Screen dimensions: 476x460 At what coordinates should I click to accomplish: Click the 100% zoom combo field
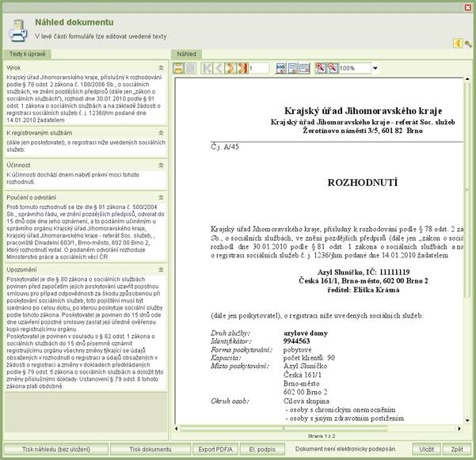coord(355,68)
